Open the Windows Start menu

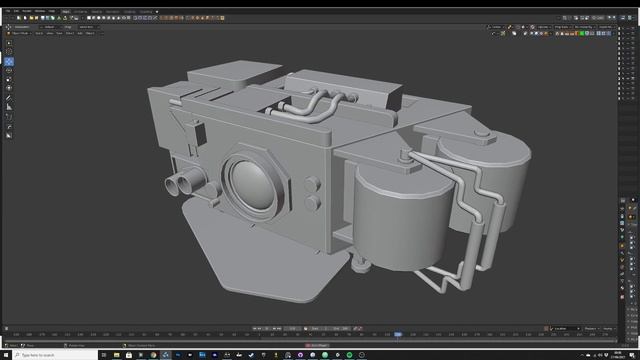click(6, 355)
